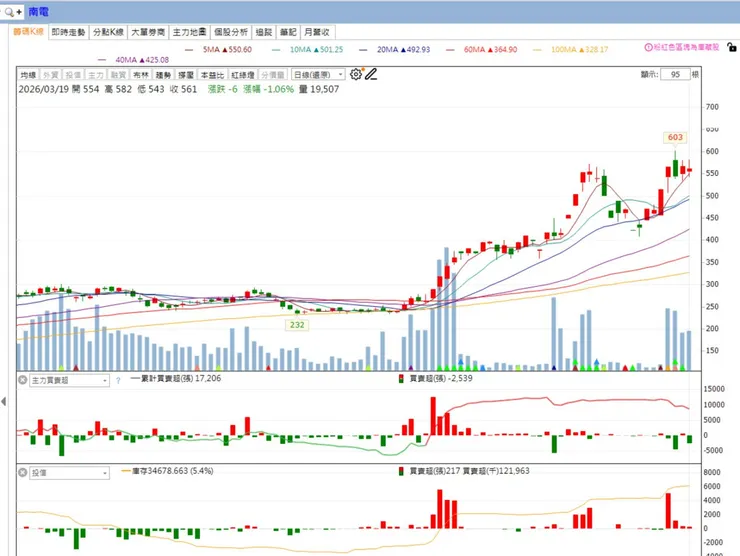Open the 主力地圖 tab
The width and height of the screenshot is (740, 556).
point(189,32)
